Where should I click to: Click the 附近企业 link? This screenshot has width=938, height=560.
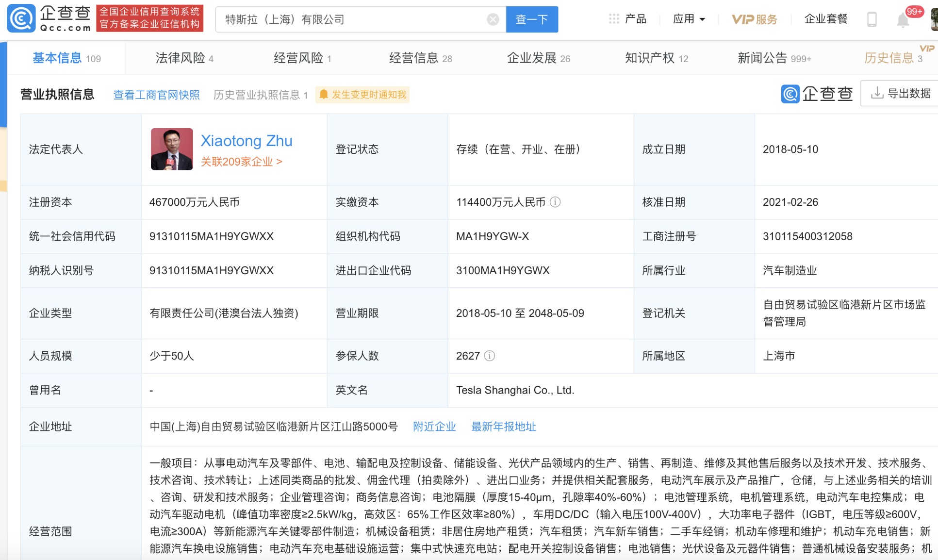tap(434, 427)
